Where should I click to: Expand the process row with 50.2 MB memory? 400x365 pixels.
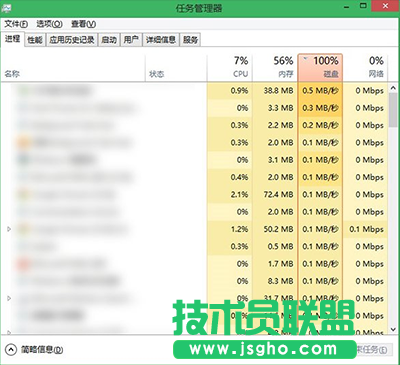click(x=9, y=229)
